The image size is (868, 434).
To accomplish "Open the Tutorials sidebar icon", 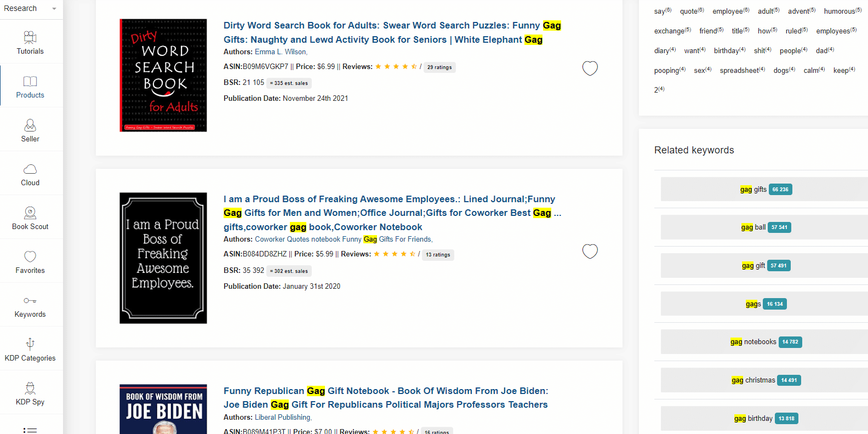I will click(30, 37).
